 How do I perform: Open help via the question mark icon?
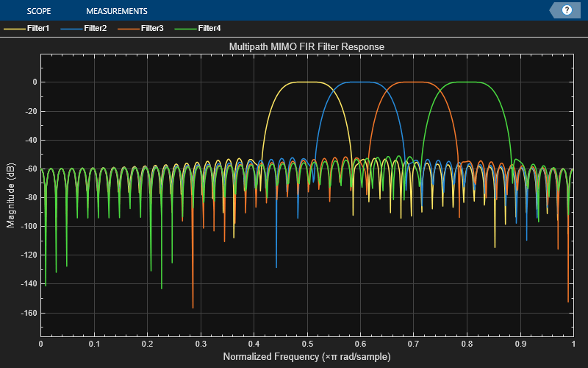point(567,10)
